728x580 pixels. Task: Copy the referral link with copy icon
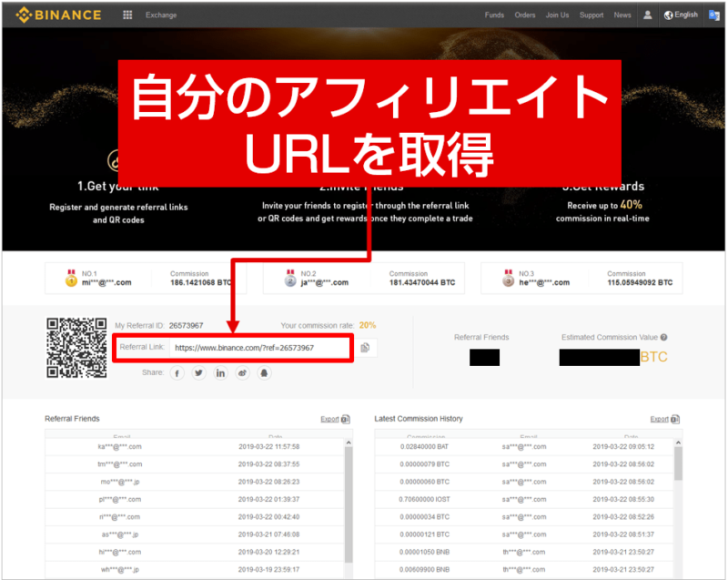366,348
